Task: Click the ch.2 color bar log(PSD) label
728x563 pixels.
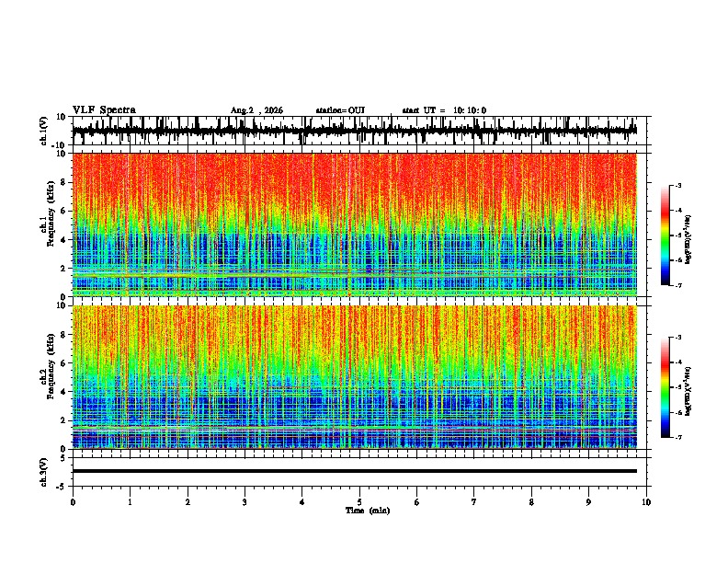Action: pyautogui.click(x=688, y=391)
